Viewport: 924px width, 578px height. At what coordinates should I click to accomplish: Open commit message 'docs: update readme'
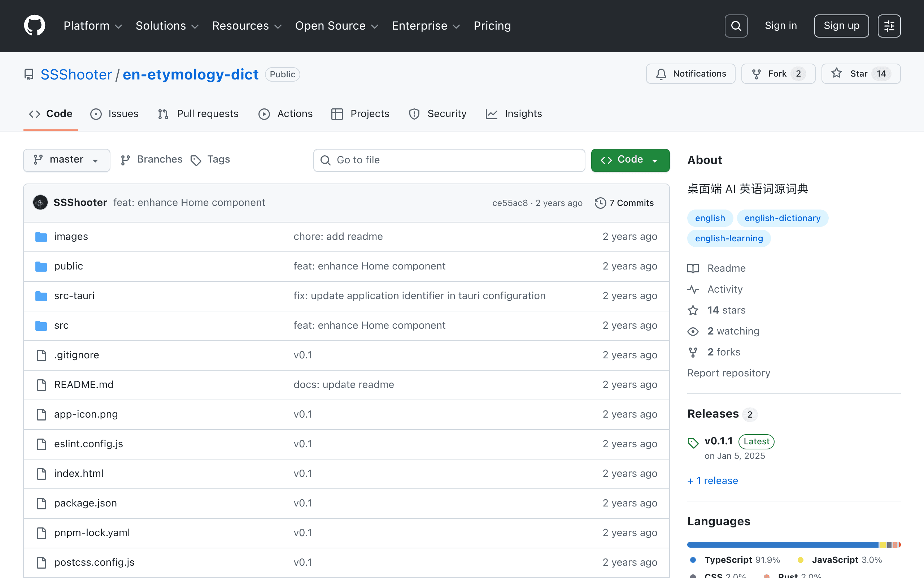click(344, 385)
